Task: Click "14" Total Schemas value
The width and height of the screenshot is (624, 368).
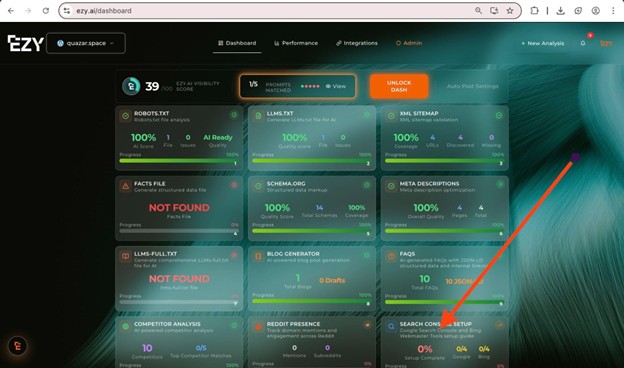Action: pyautogui.click(x=320, y=208)
